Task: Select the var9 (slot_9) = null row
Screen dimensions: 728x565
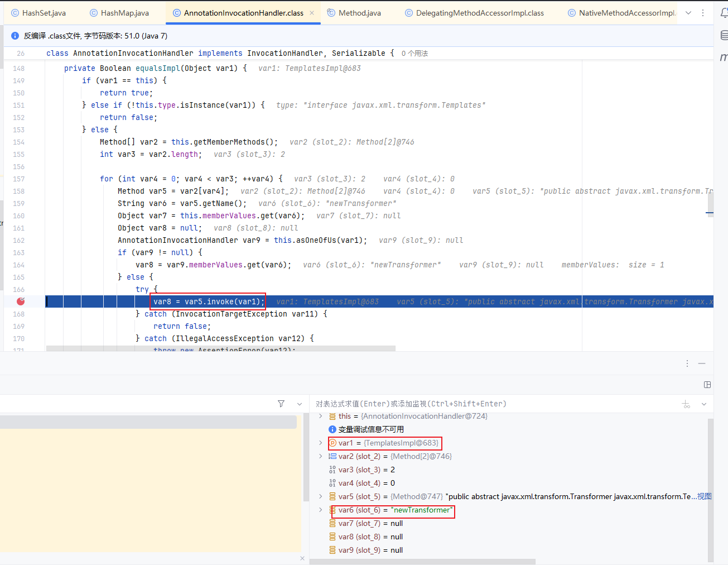Action: coord(509,550)
